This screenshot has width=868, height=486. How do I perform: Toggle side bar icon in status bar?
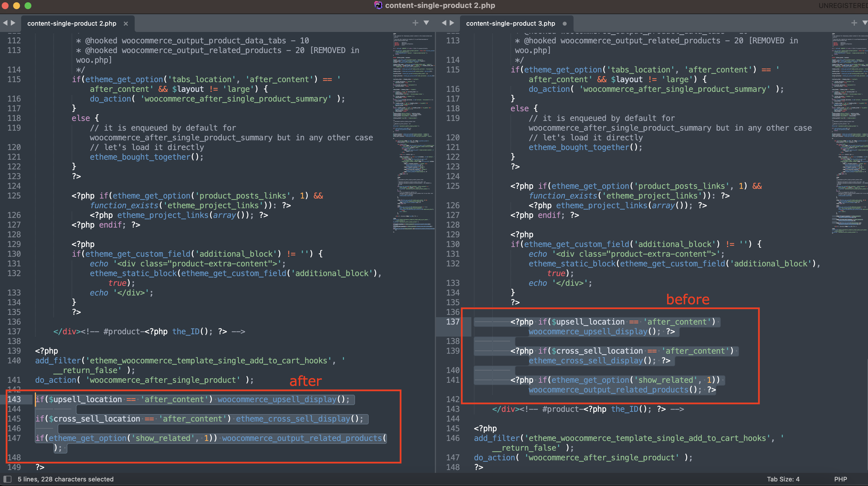[7, 479]
